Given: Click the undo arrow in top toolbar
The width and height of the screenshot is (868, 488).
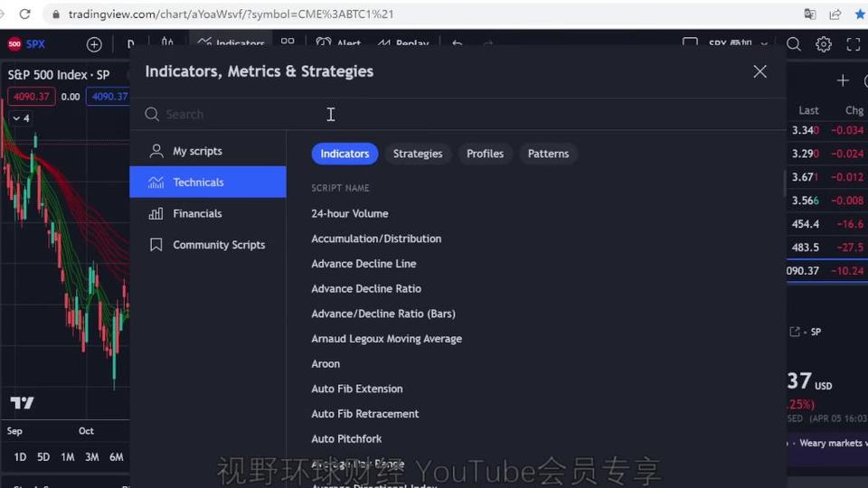Looking at the screenshot, I should (457, 43).
